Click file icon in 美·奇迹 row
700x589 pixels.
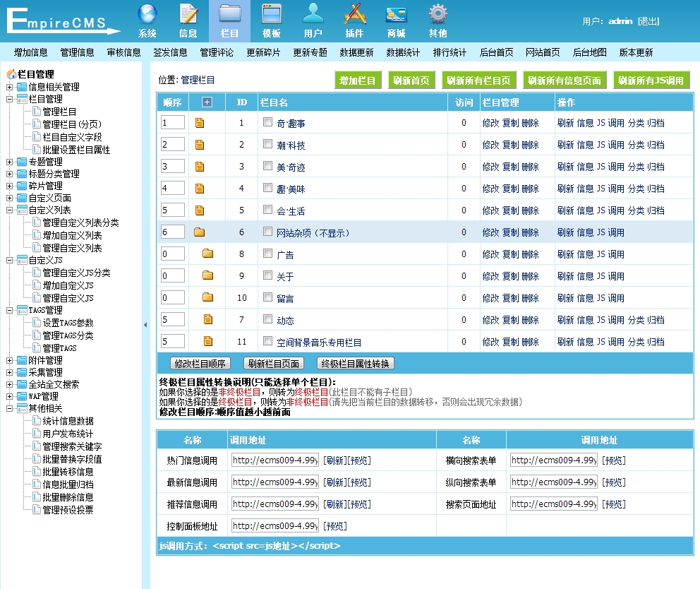[x=200, y=167]
